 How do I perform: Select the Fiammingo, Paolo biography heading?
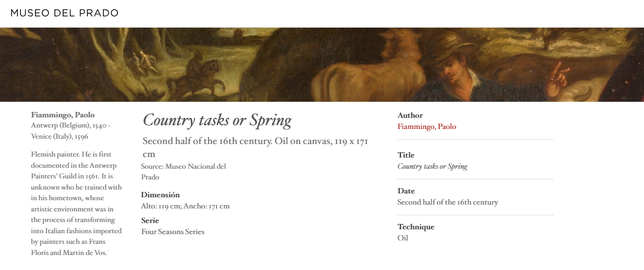[63, 115]
